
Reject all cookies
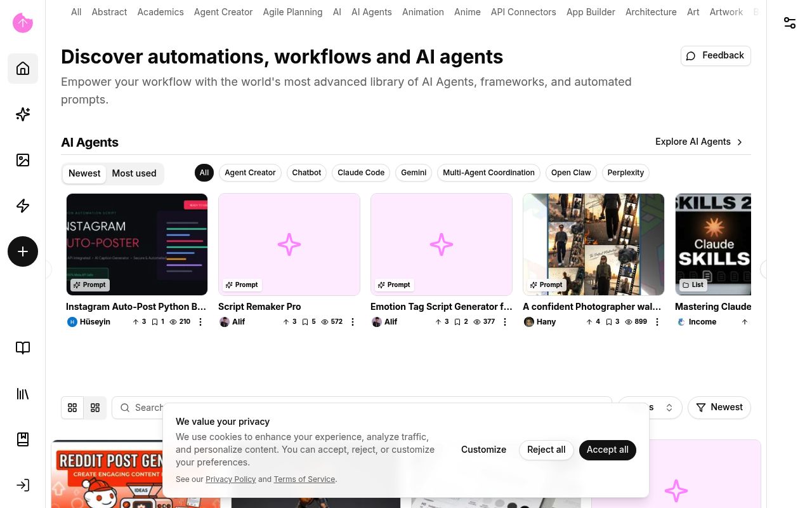(546, 450)
